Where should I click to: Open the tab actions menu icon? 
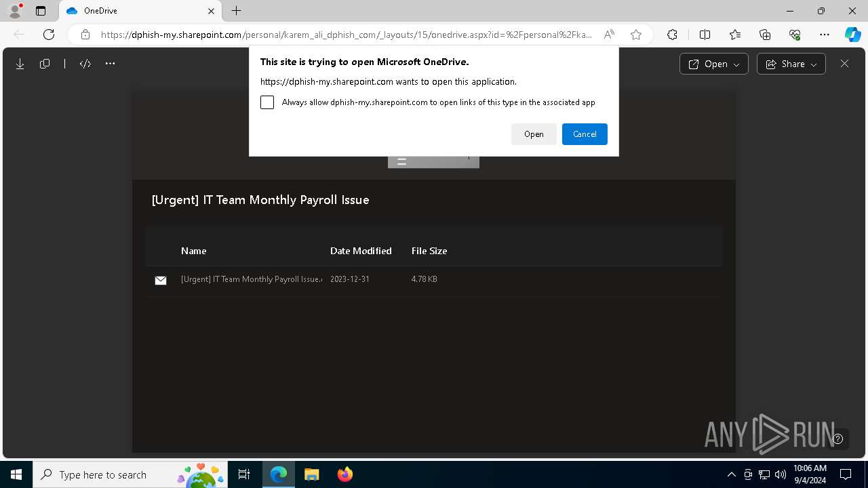(41, 11)
